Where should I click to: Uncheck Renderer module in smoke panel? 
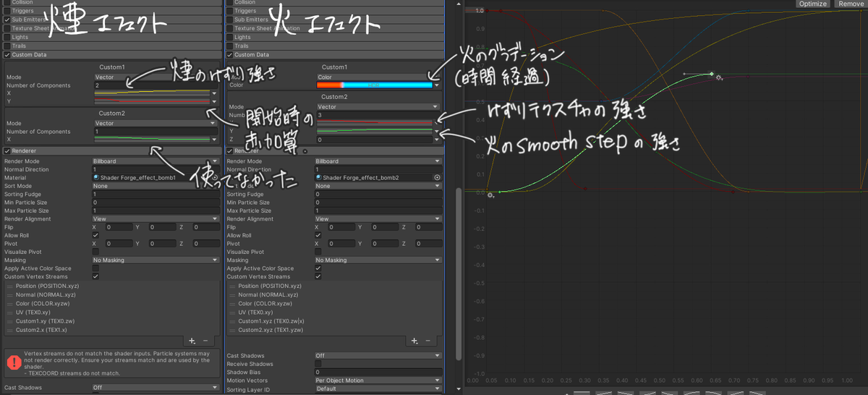coord(7,150)
